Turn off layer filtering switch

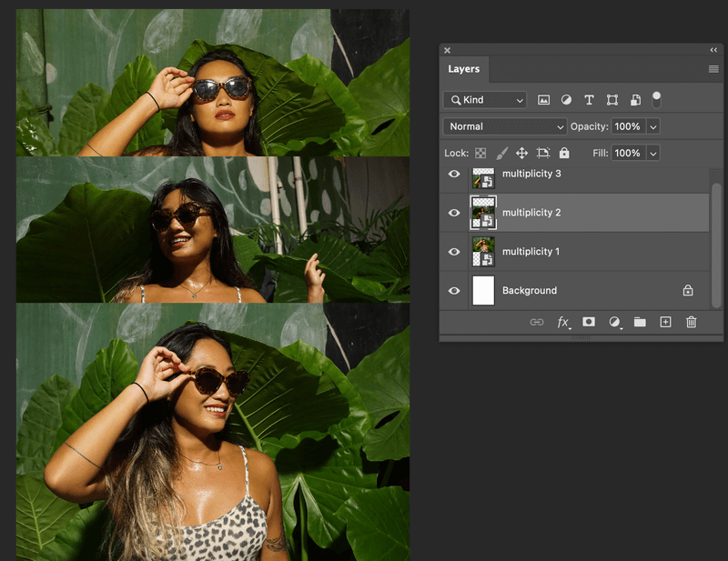[656, 100]
